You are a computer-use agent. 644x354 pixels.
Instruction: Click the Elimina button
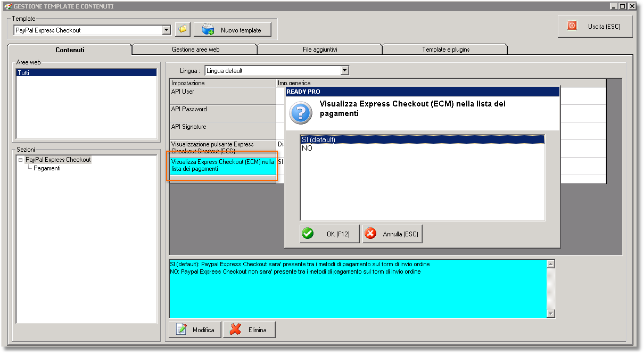[249, 330]
